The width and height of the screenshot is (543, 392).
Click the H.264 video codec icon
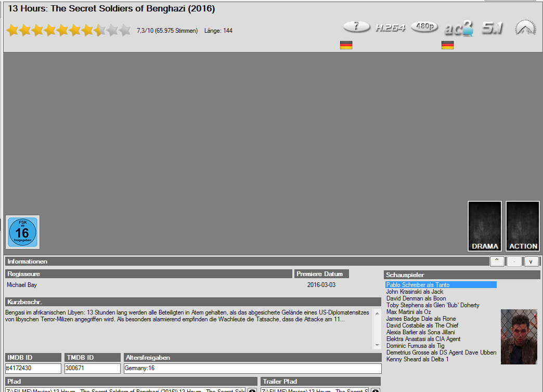click(391, 28)
